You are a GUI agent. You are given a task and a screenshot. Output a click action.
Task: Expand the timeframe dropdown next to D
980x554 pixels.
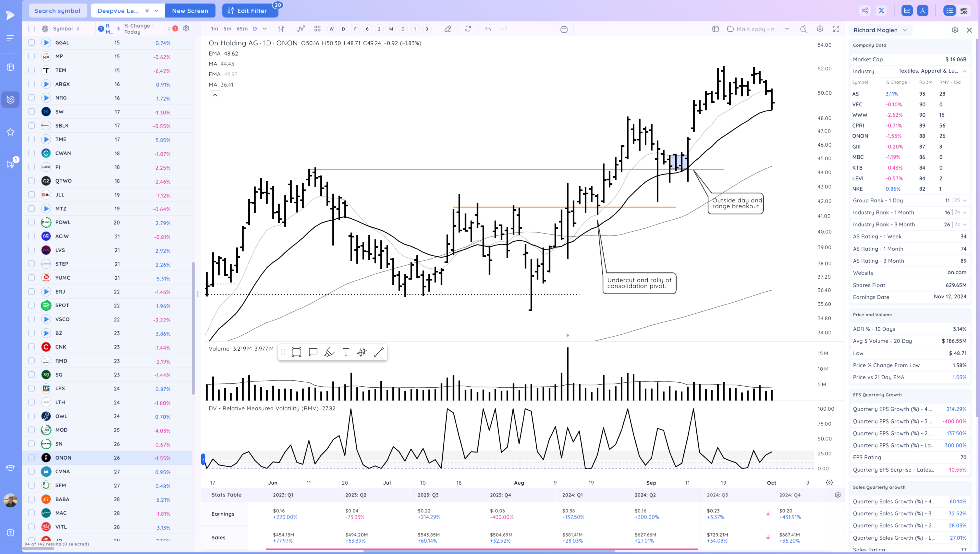pos(265,29)
